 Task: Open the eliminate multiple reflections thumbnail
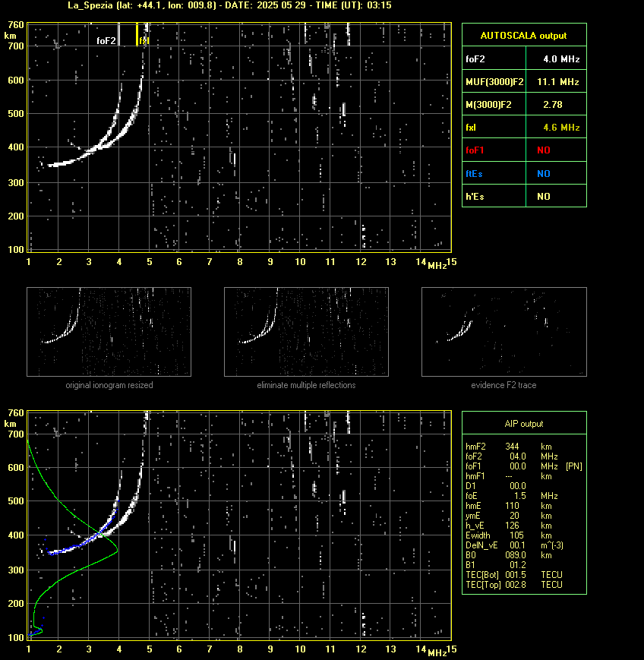(x=306, y=332)
